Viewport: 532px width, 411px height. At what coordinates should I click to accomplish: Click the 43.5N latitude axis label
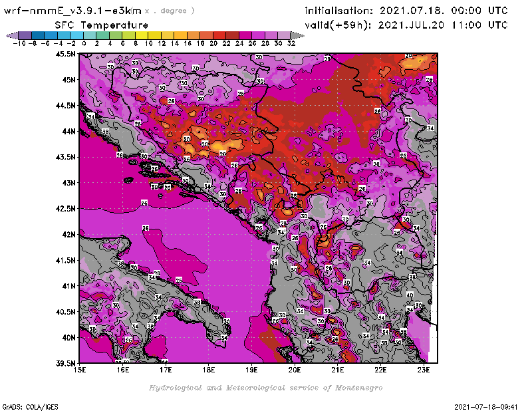pyautogui.click(x=65, y=157)
